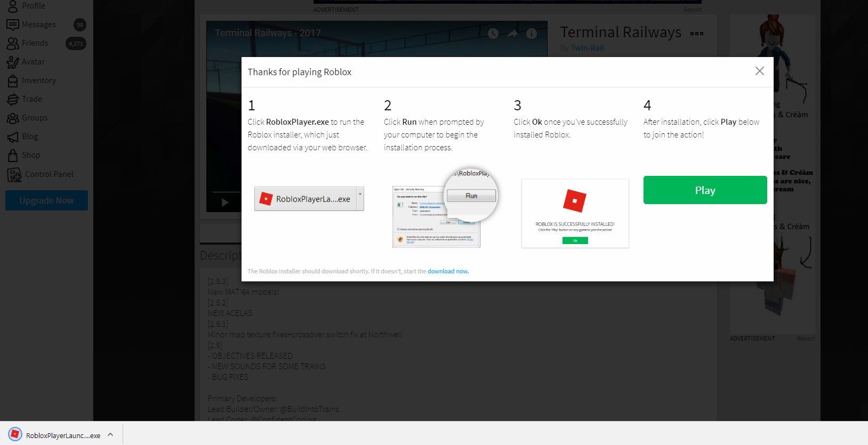Viewport: 868px width, 445px height.
Task: Open the Friends sidebar icon
Action: coord(13,43)
